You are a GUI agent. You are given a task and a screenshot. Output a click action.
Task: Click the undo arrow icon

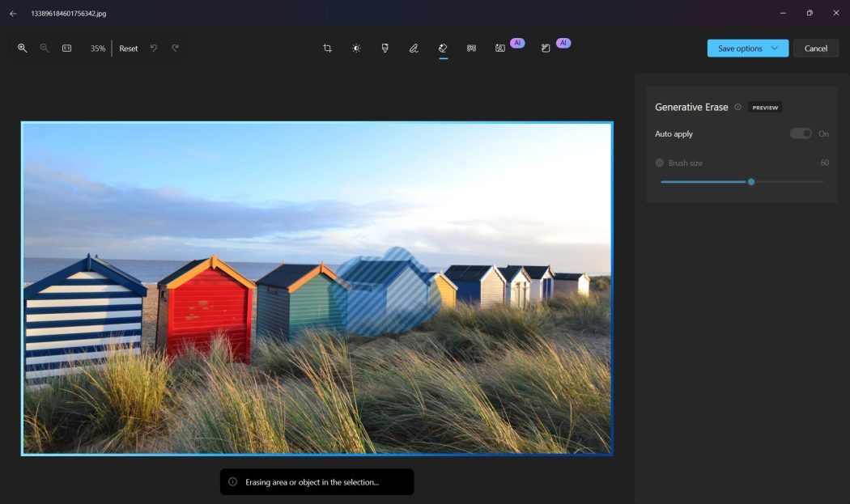153,49
